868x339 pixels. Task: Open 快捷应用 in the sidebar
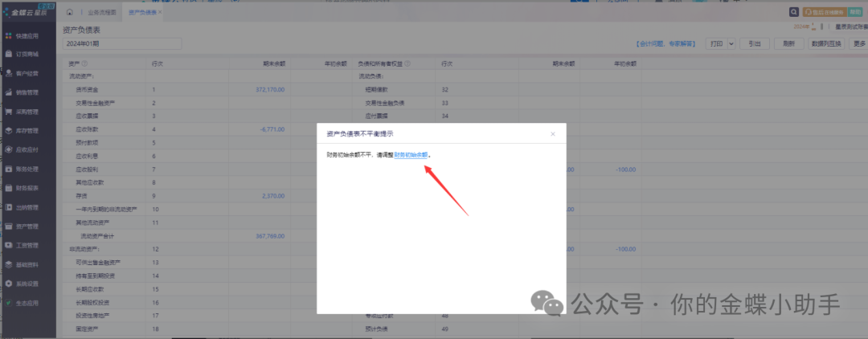click(x=27, y=36)
